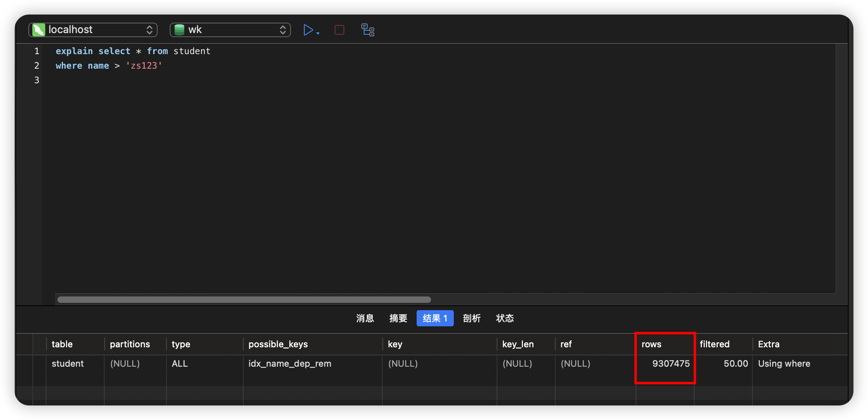Open the localhost connection dropdown
This screenshot has height=420, width=868.
(x=93, y=30)
